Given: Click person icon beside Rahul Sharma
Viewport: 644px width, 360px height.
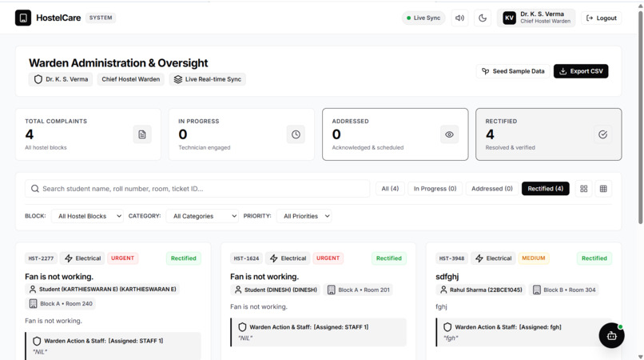Looking at the screenshot, I should coord(443,290).
